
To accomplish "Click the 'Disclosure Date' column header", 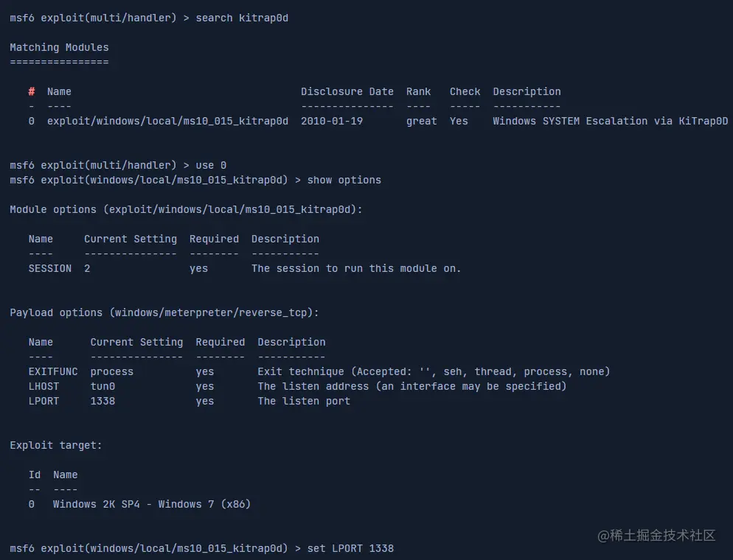I will pos(347,92).
